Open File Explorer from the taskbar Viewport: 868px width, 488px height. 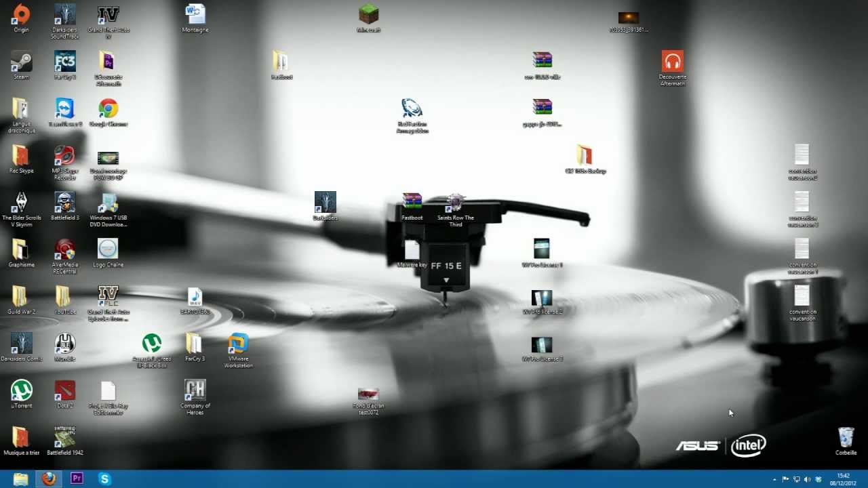coord(21,479)
